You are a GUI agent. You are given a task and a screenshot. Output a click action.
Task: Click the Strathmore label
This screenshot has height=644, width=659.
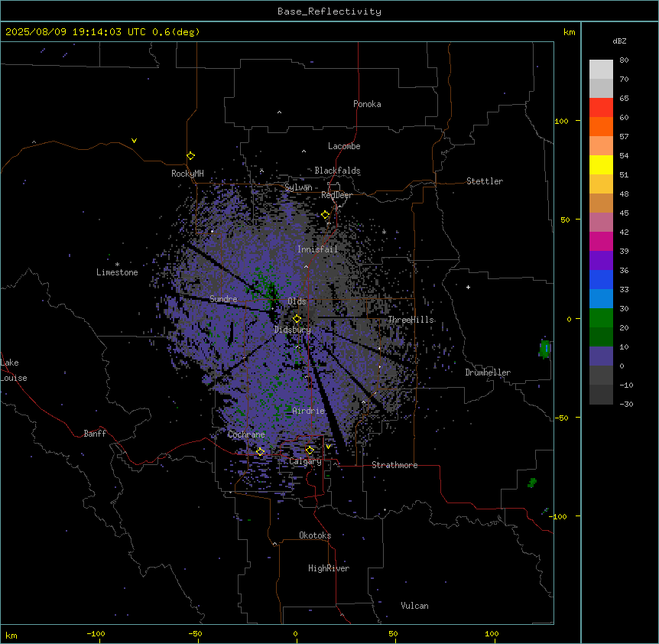tap(394, 465)
